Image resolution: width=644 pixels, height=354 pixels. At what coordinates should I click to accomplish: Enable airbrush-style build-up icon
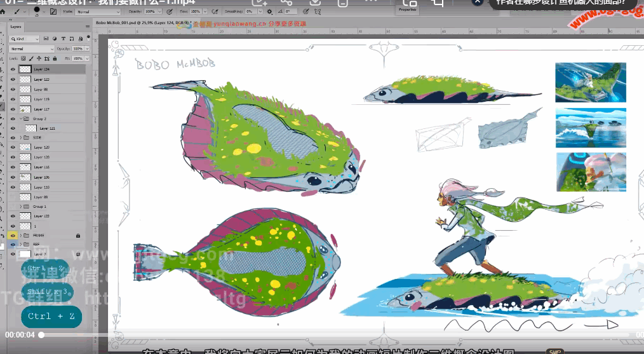(x=215, y=11)
